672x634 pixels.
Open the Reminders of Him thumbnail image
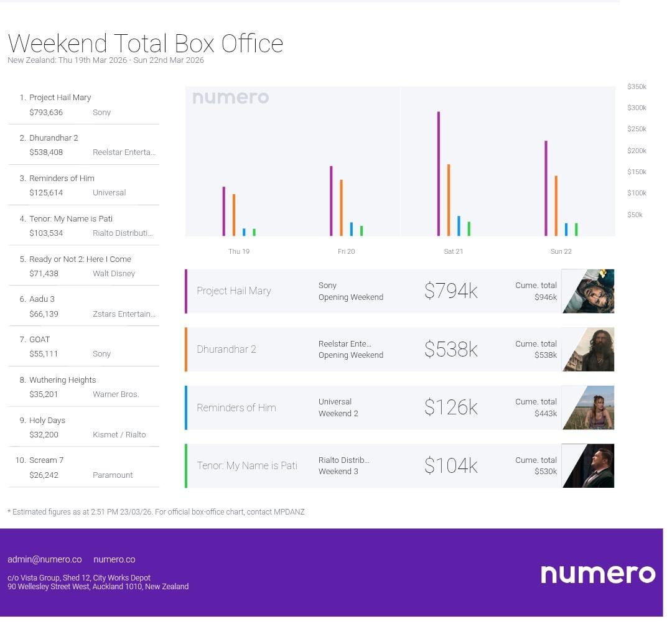point(587,408)
